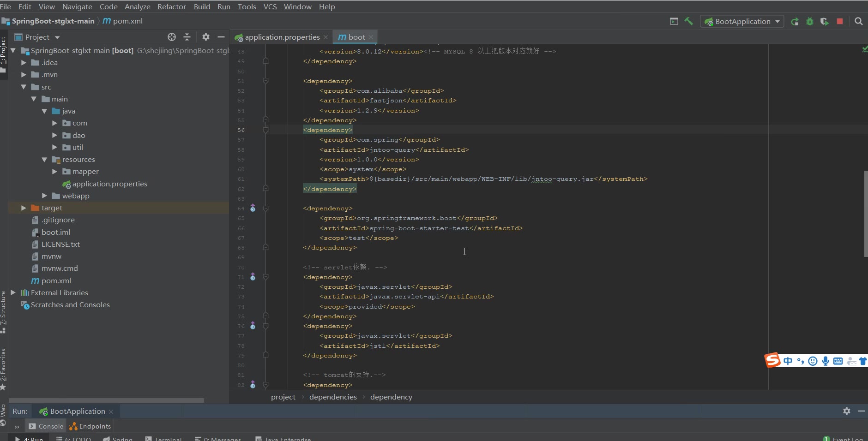Click dependencies in the XML breadcrumb
868x441 pixels.
[x=333, y=397]
